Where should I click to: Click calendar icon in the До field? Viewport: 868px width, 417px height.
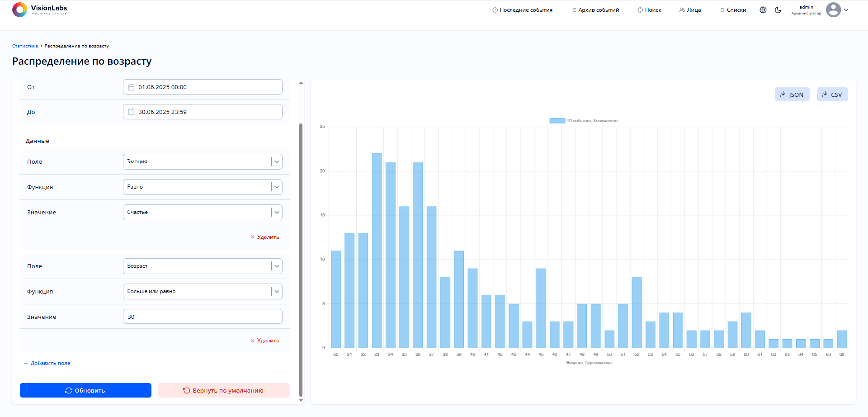click(131, 112)
